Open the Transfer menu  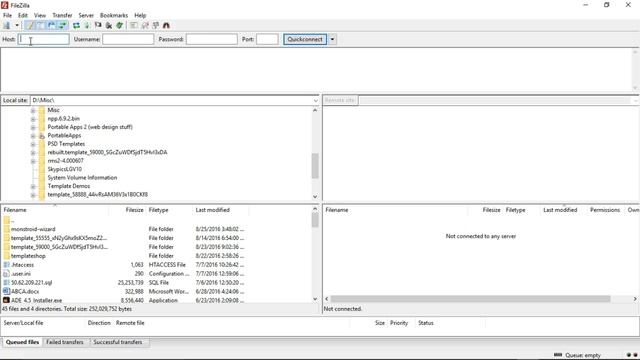click(62, 15)
